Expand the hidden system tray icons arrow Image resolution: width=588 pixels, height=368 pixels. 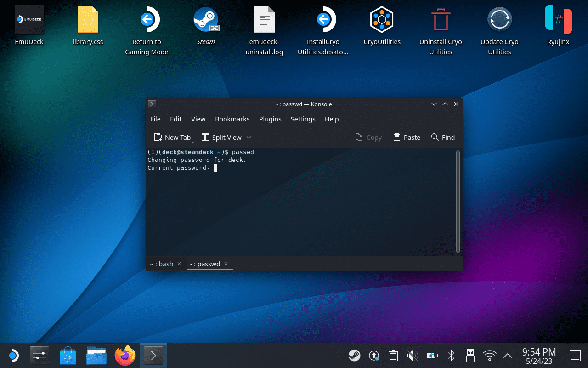pos(508,356)
